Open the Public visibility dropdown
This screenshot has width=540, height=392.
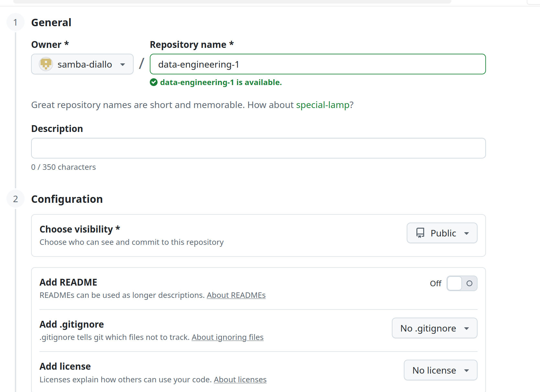coord(442,233)
